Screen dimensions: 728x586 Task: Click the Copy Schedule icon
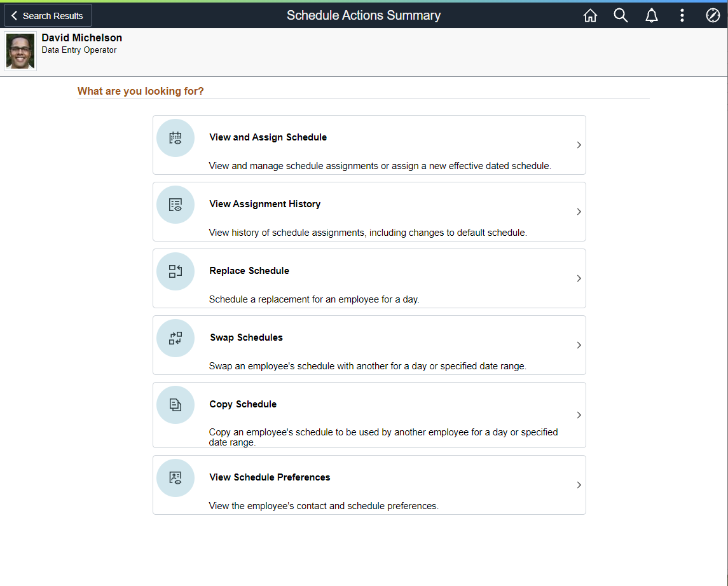(x=175, y=405)
